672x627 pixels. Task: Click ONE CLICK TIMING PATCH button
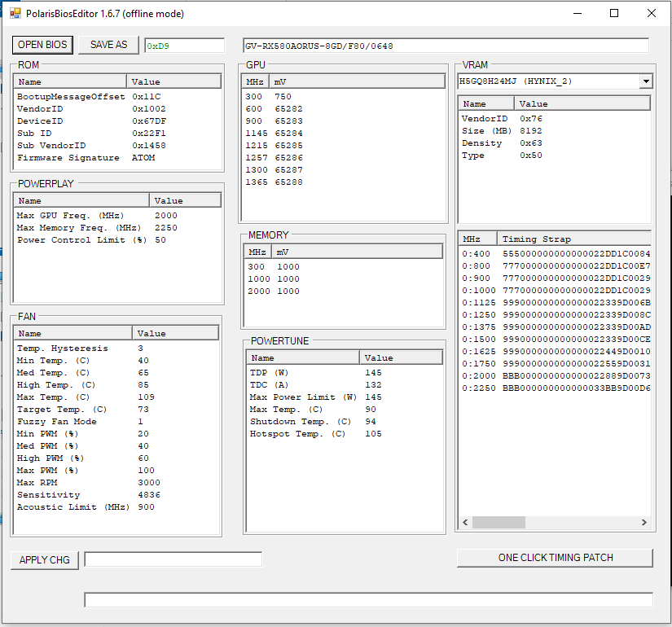point(555,558)
